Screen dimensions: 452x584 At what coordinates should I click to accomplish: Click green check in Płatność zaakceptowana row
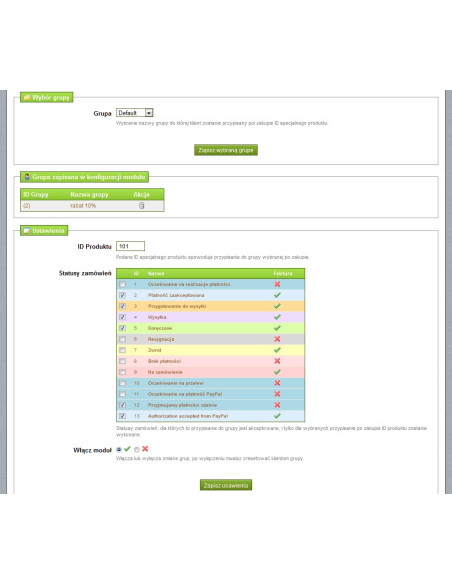(277, 295)
